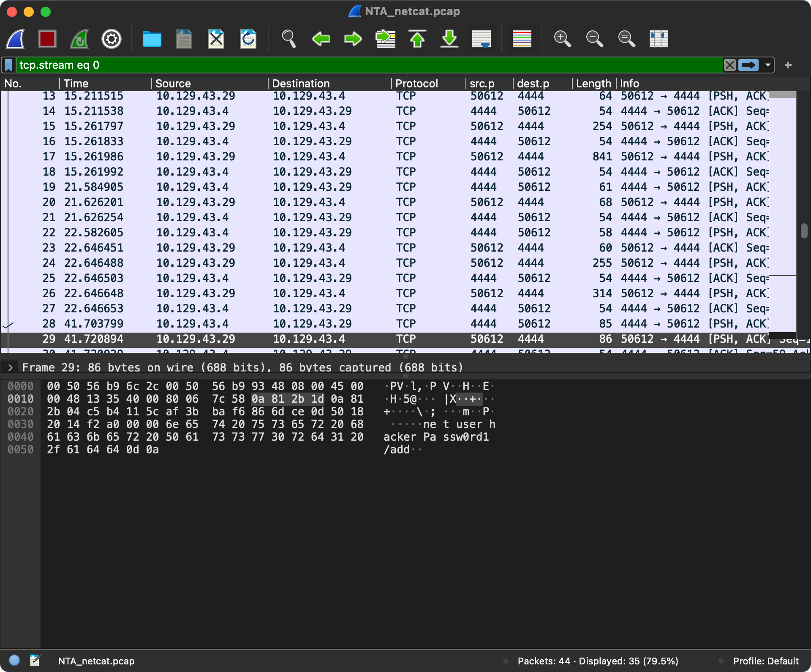Close this capture file icon
The image size is (811, 672).
(x=216, y=39)
